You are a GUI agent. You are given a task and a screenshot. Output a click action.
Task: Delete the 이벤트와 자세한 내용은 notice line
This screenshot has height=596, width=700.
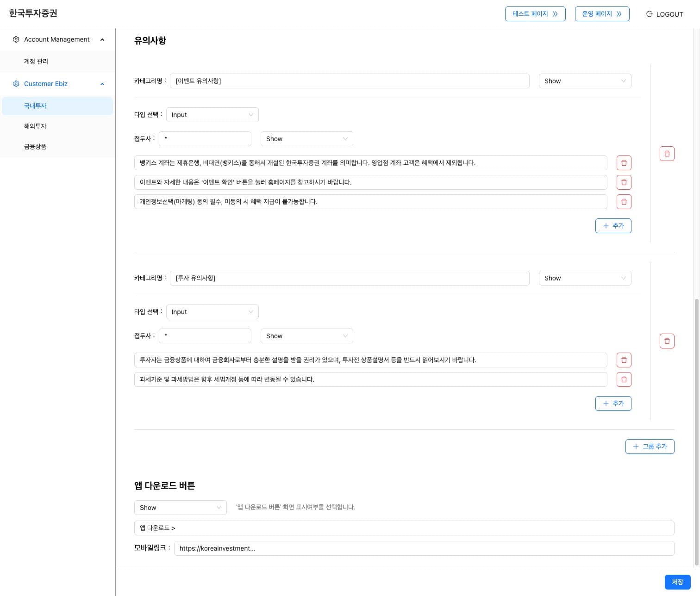click(624, 182)
